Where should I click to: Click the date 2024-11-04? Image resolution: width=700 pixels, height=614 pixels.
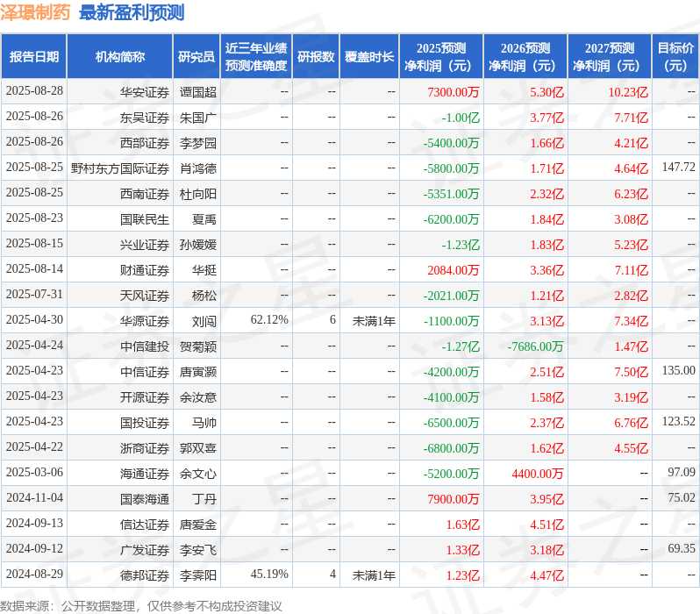click(34, 498)
